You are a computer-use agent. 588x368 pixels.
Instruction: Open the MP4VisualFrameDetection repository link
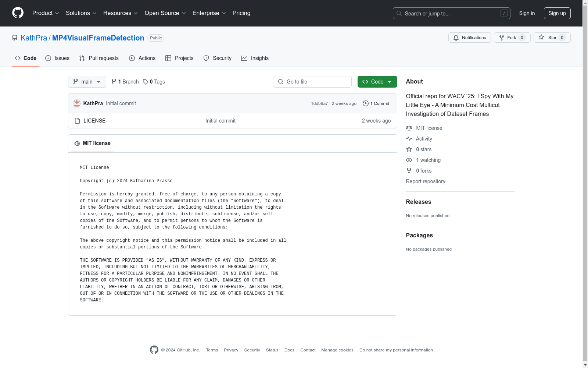(x=98, y=38)
